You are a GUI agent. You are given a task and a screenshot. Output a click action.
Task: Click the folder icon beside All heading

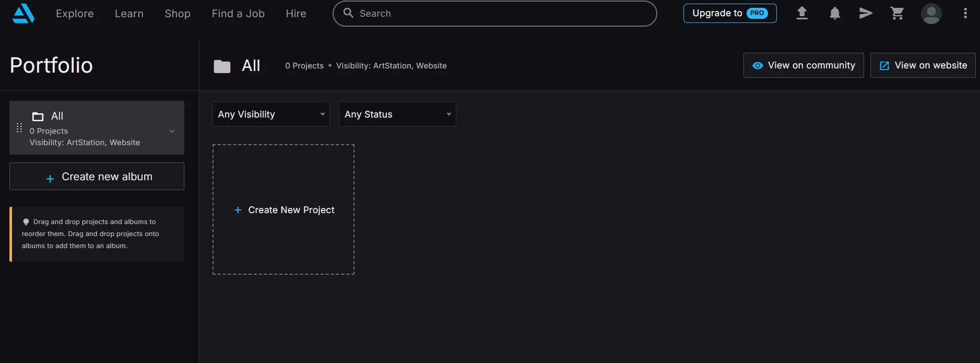pos(222,66)
